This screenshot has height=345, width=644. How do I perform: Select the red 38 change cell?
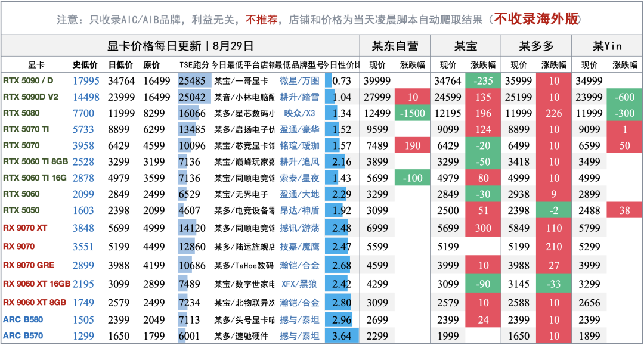tap(625, 210)
